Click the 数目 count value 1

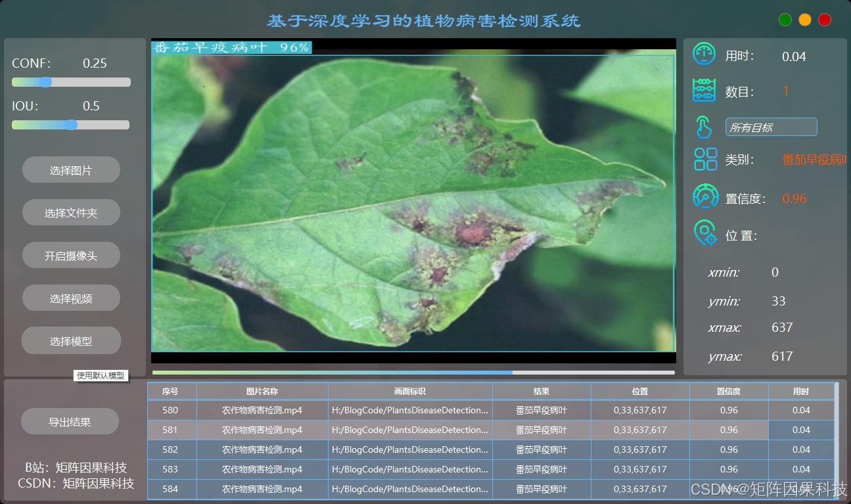point(786,91)
